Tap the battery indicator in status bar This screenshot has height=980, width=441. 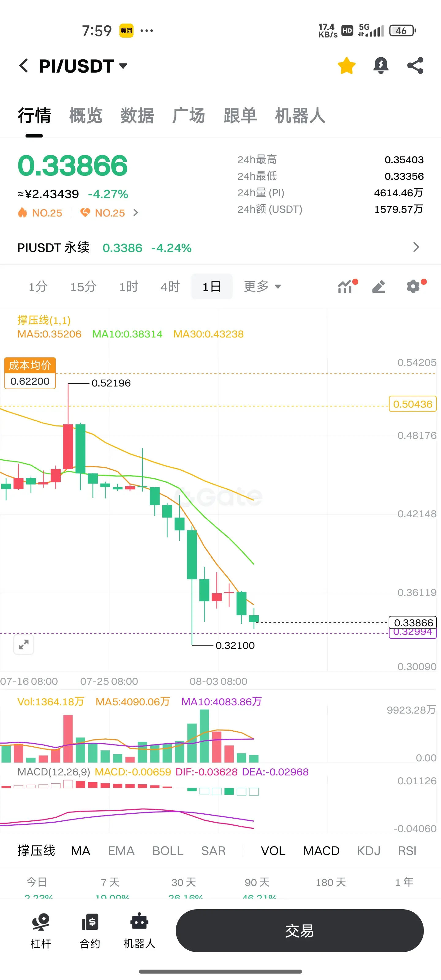point(403,30)
